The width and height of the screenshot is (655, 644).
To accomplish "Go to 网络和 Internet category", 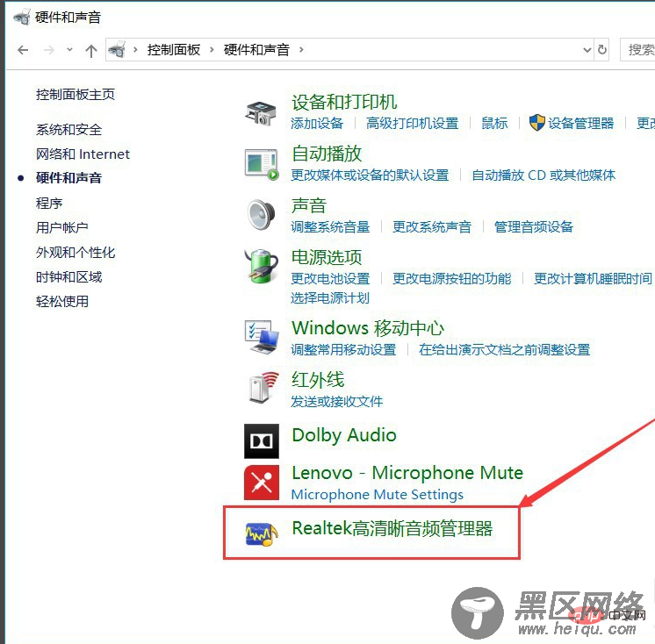I will tap(83, 154).
